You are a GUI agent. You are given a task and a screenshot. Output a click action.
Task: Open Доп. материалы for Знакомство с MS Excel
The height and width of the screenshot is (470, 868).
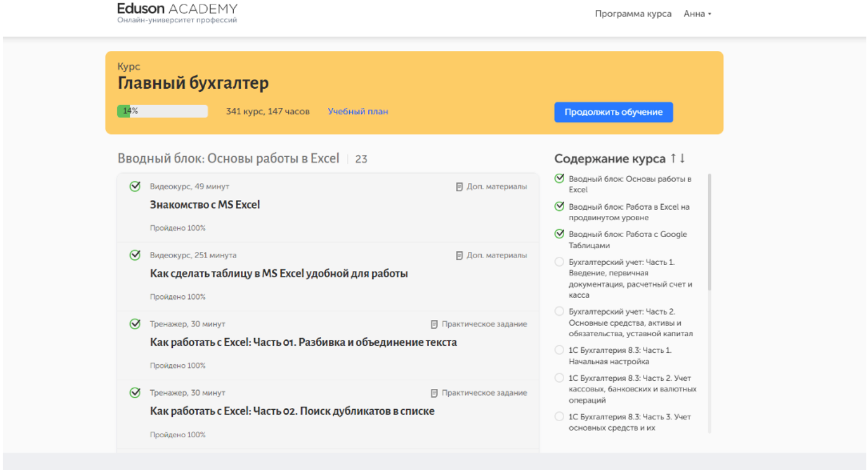tap(491, 187)
